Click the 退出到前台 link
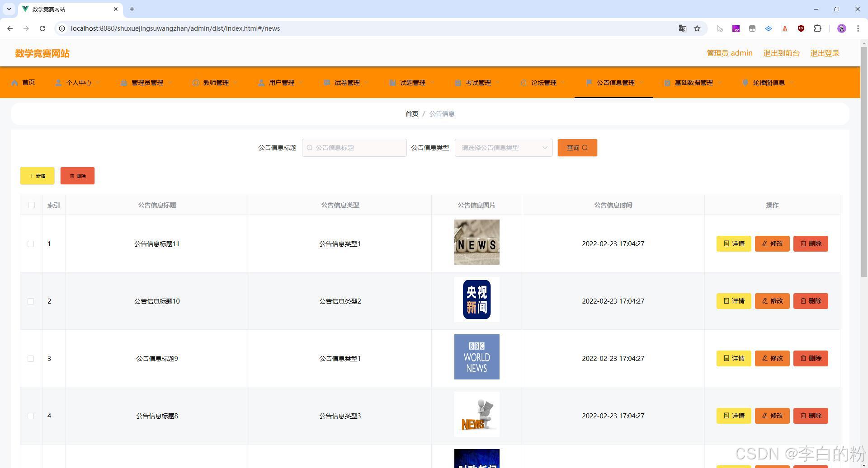The width and height of the screenshot is (868, 468). [781, 53]
